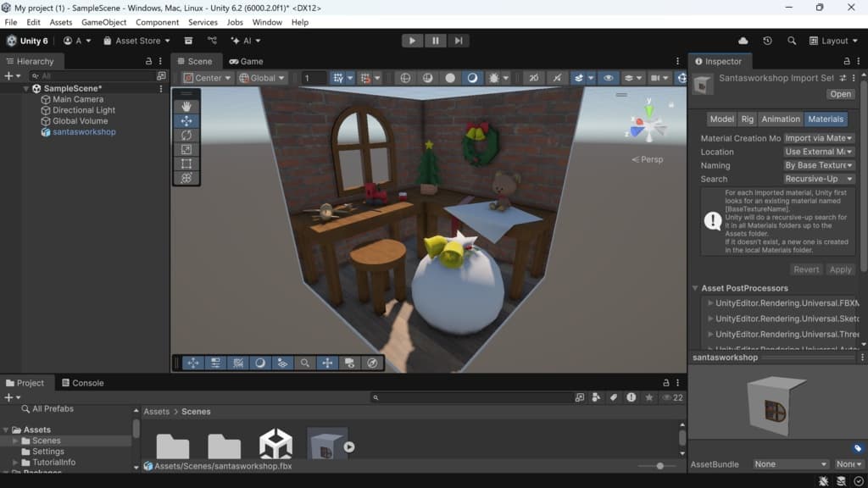The height and width of the screenshot is (488, 868).
Task: Select the Rect transform tool
Action: point(186,164)
